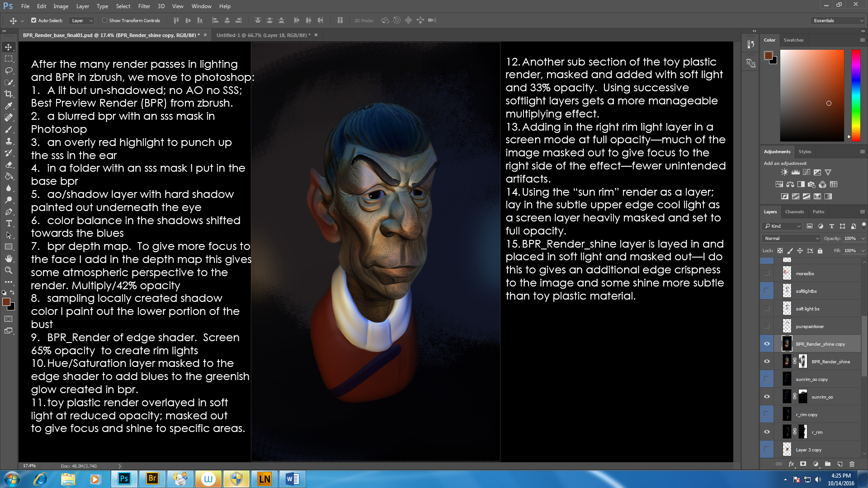The height and width of the screenshot is (488, 868).
Task: Uncheck the Auto-Select checkbox
Action: (x=33, y=20)
